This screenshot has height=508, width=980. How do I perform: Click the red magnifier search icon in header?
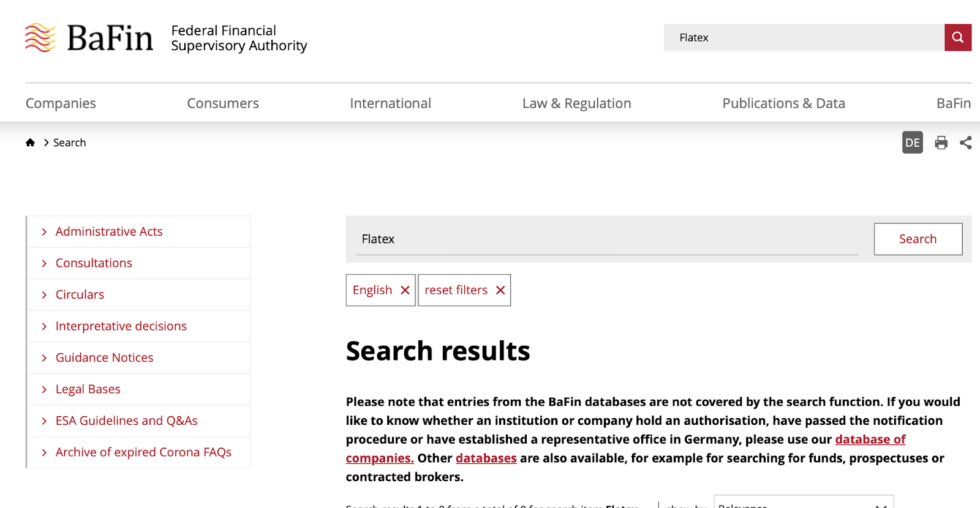(958, 37)
